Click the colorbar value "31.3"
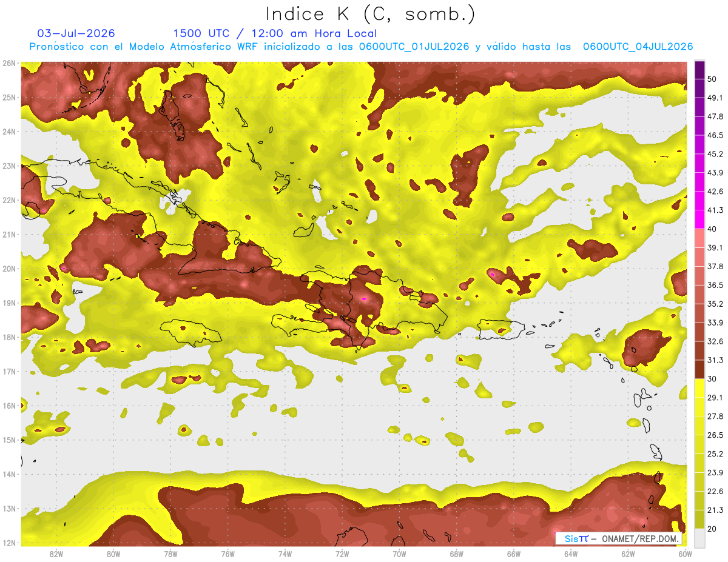 (715, 360)
